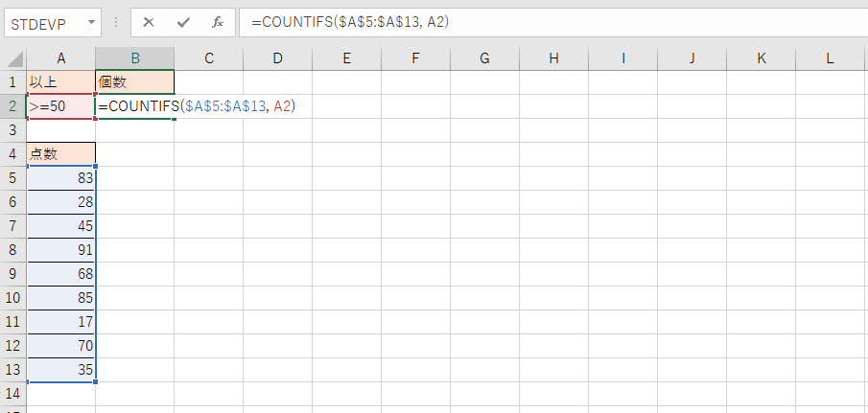
Task: Click cell A13 with value 35
Action: pos(61,369)
